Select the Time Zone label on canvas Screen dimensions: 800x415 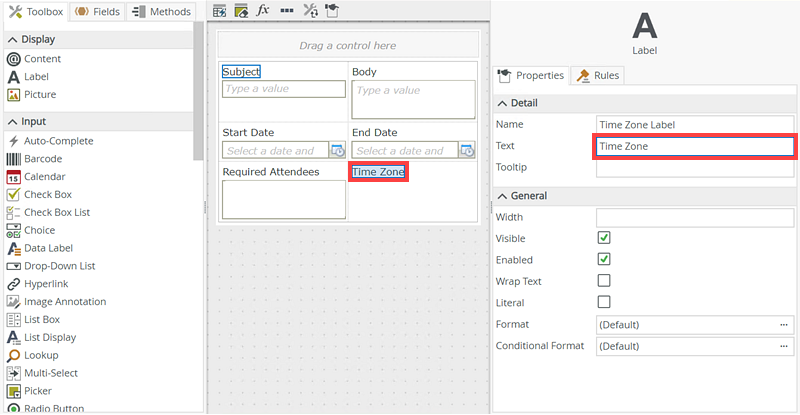(379, 172)
